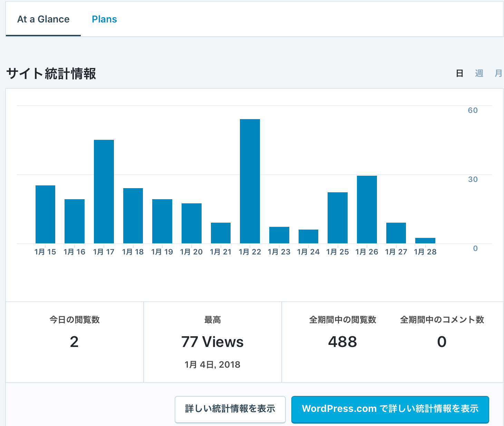Click the 1月 15 axis label
The width and height of the screenshot is (504, 426).
[45, 252]
